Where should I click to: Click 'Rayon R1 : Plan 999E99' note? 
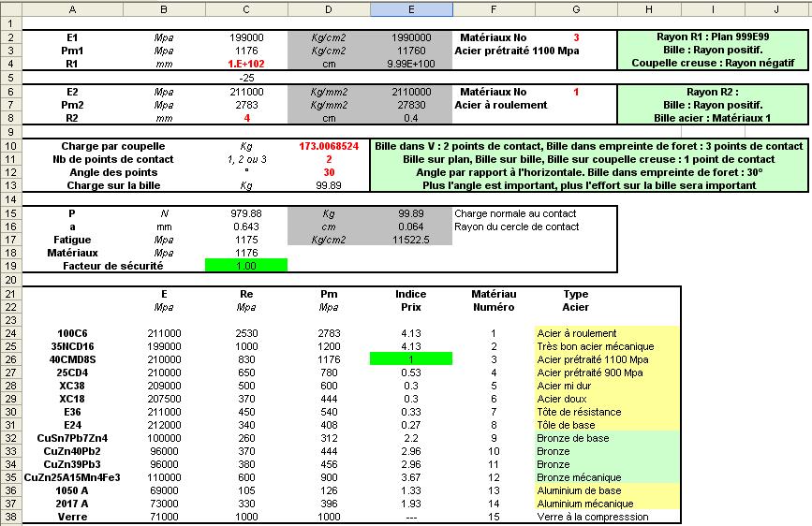713,37
